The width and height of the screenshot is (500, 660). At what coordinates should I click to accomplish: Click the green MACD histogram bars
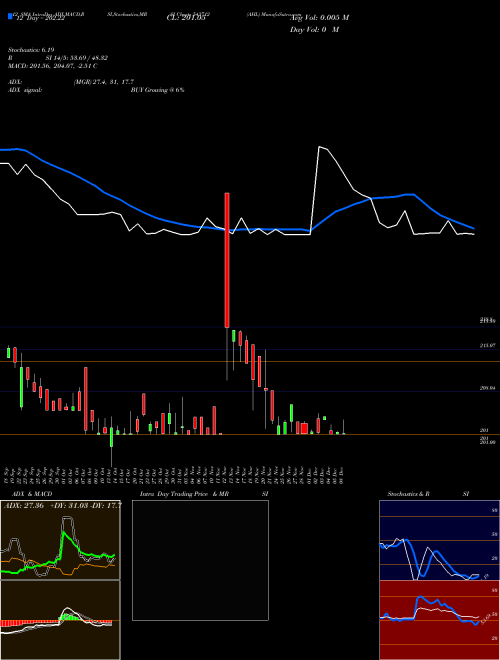(69, 617)
